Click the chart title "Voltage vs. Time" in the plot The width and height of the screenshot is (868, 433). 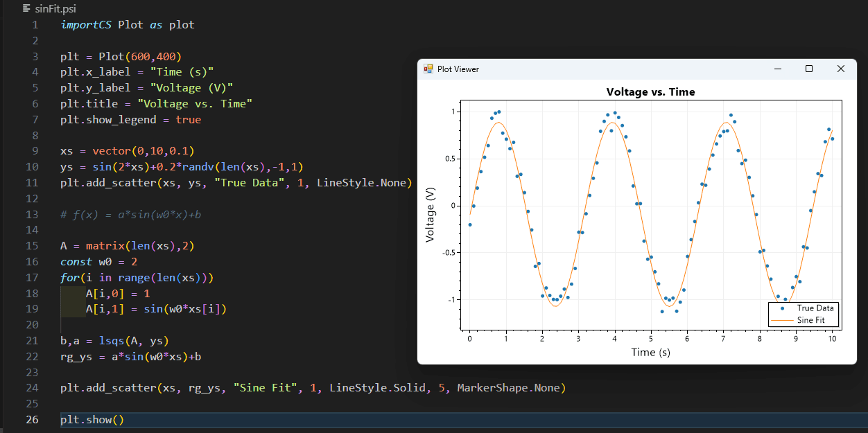(x=650, y=91)
